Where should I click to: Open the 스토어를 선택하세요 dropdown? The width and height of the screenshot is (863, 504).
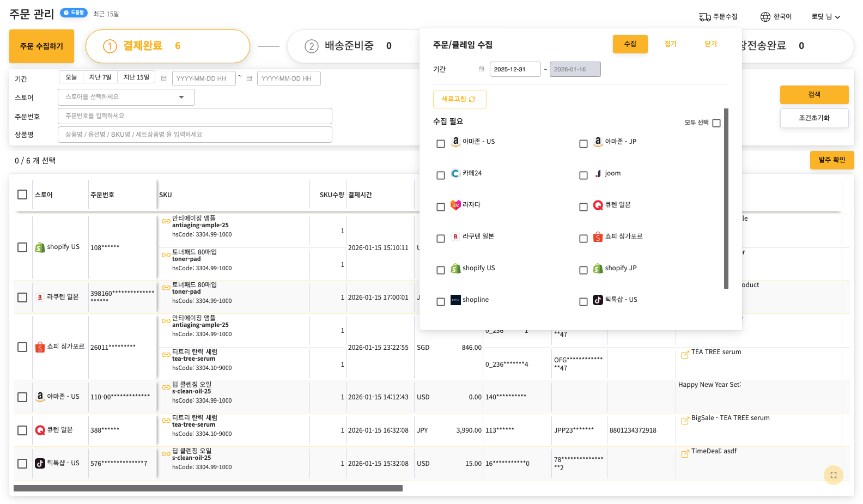pos(126,97)
